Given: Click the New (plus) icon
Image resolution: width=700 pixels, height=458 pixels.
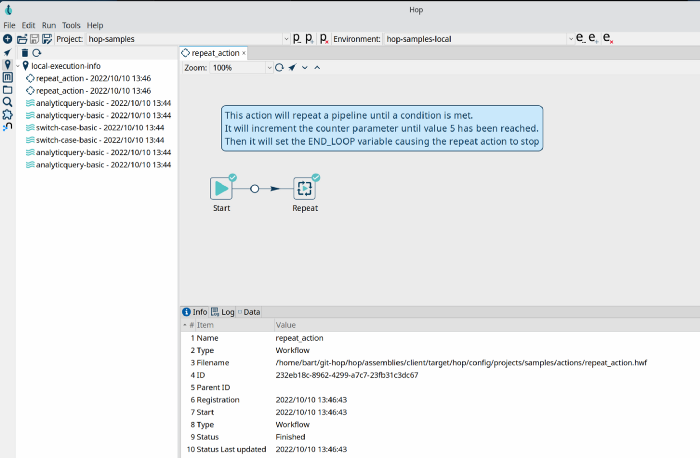Looking at the screenshot, I should (x=8, y=39).
